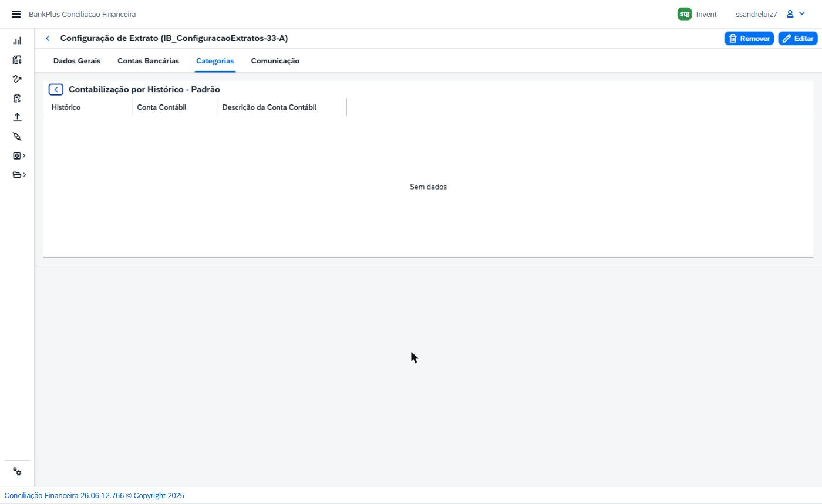Go back using arrow beside Configuração de Extrato
Screen dimensions: 822x504
(48, 38)
